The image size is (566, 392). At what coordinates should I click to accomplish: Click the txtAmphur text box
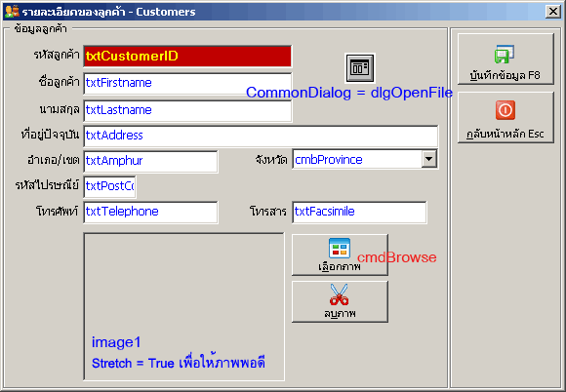pyautogui.click(x=150, y=161)
